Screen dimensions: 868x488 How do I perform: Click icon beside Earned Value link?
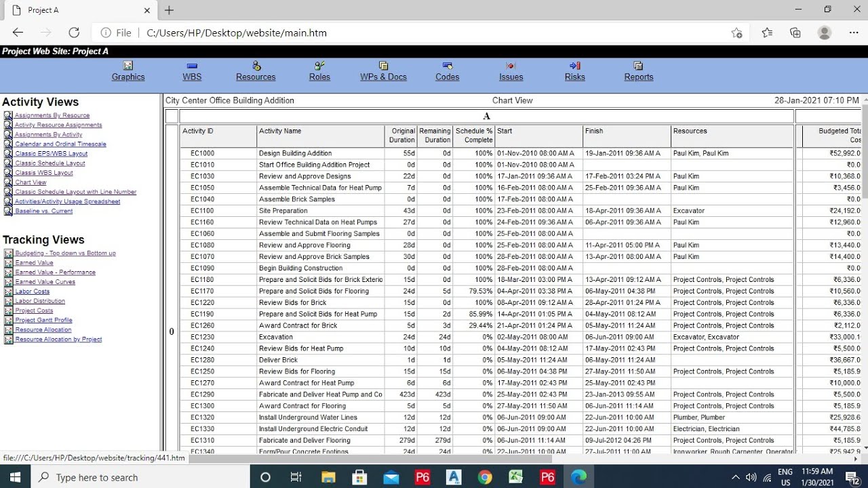click(8, 263)
